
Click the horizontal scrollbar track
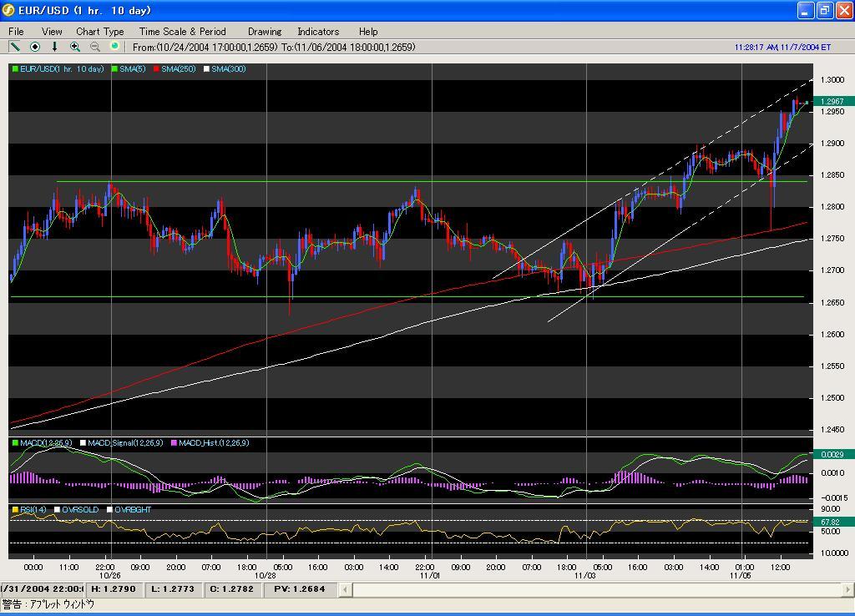pos(596,589)
